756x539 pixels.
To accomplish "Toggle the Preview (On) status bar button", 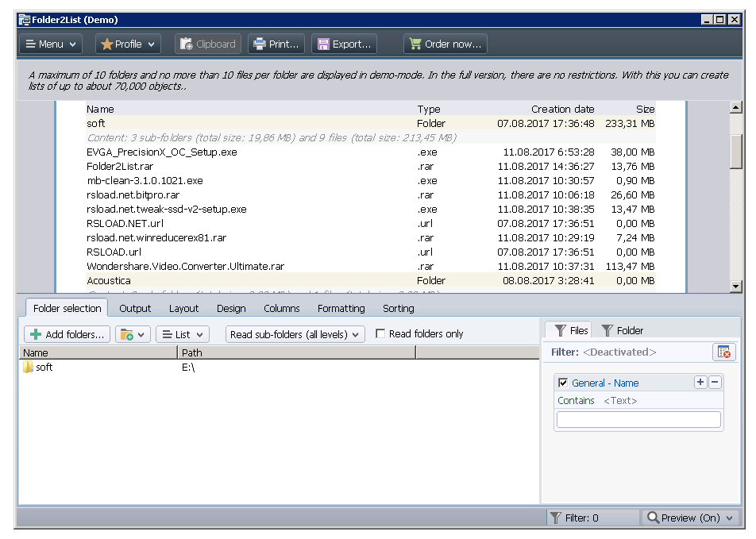I will [689, 518].
